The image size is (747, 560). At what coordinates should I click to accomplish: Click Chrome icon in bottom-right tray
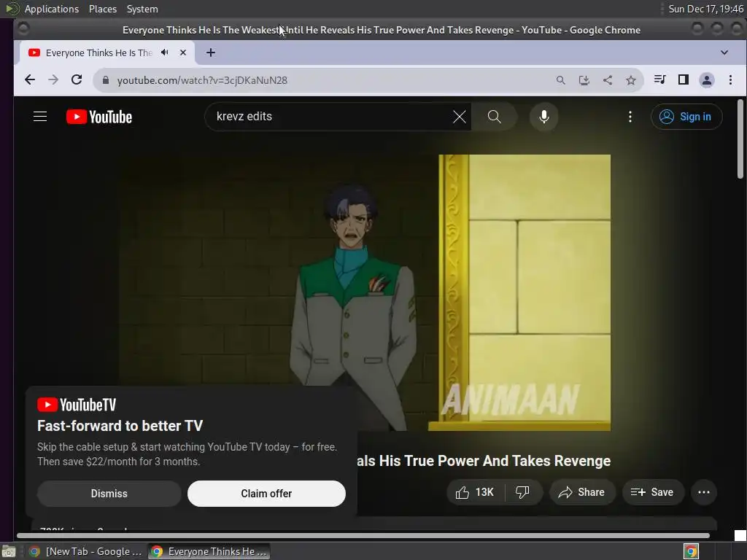691,551
